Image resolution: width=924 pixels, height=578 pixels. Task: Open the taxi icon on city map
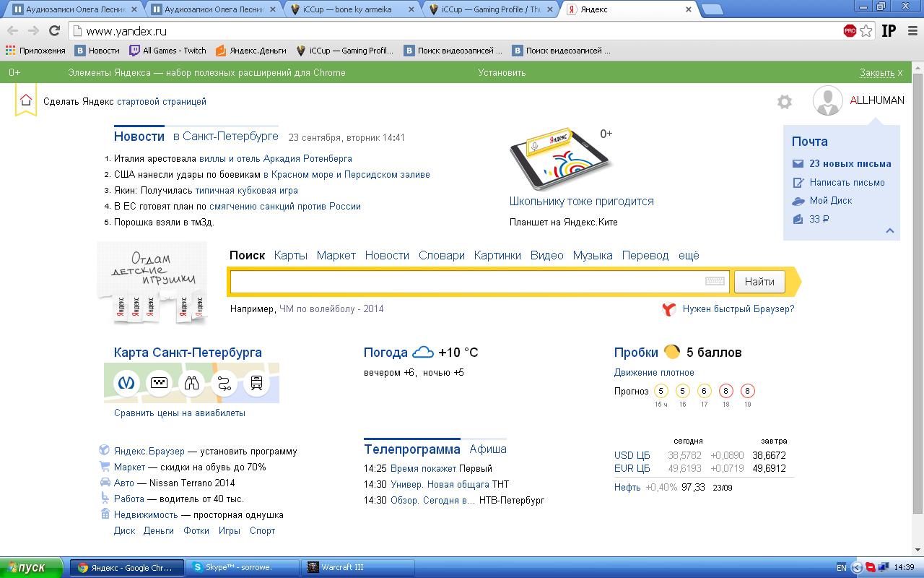pos(160,383)
